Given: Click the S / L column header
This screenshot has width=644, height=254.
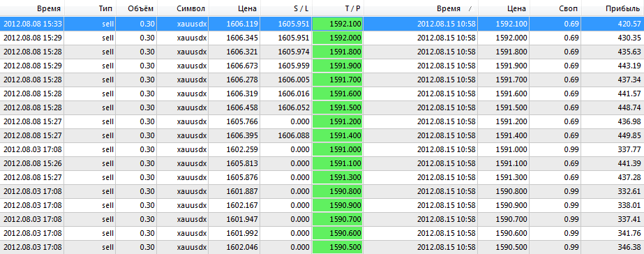Looking at the screenshot, I should [x=285, y=8].
